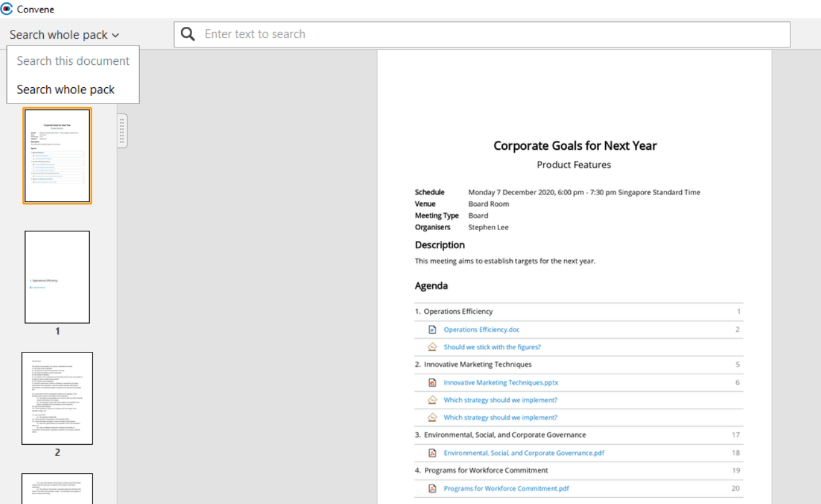Open the 'Search whole pack' scope dropdown

[64, 35]
